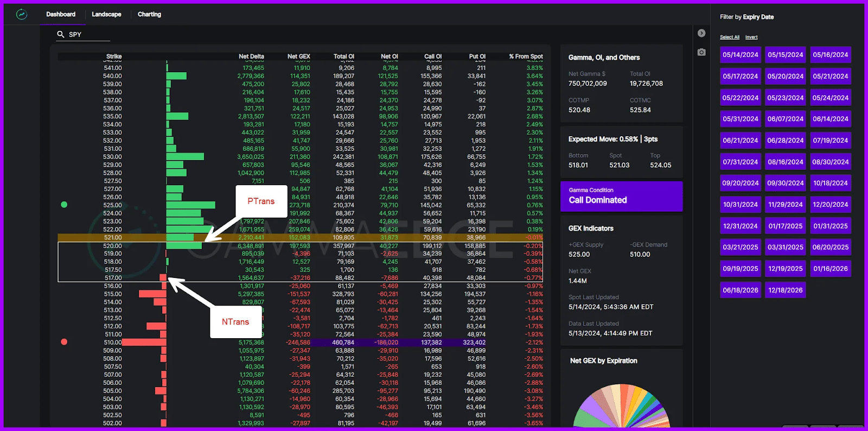This screenshot has width=868, height=431.
Task: Switch to the Landscape tab
Action: tap(106, 15)
